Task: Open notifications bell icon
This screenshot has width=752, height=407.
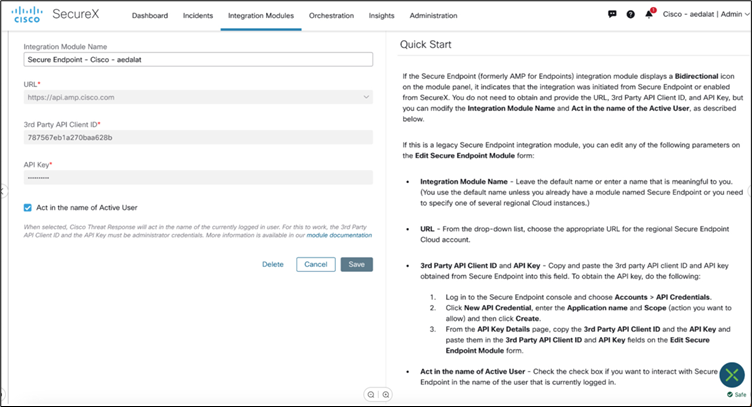Action: click(649, 14)
